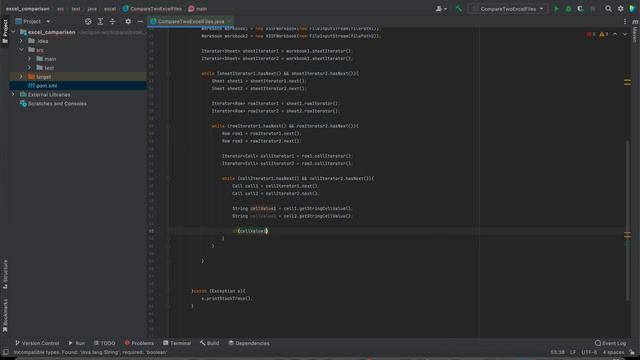Open the Event Log
Image resolution: width=640 pixels, height=360 pixels.
point(610,343)
